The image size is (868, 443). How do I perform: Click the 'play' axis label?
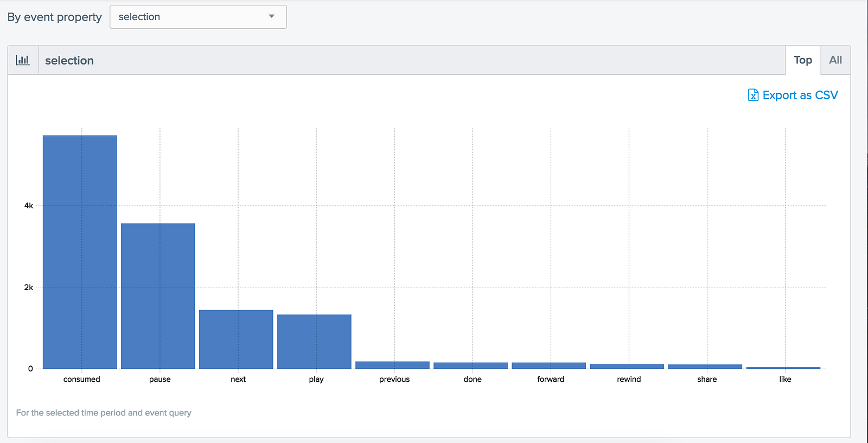[316, 379]
